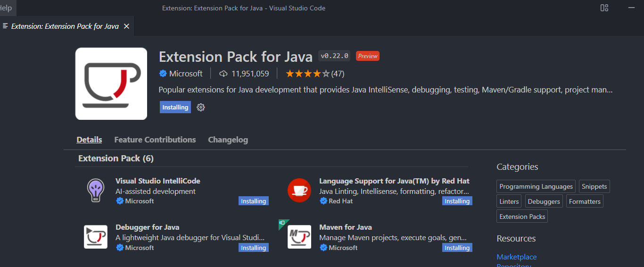Open the Maven for Java extension
The image size is (644, 267).
coord(346,227)
